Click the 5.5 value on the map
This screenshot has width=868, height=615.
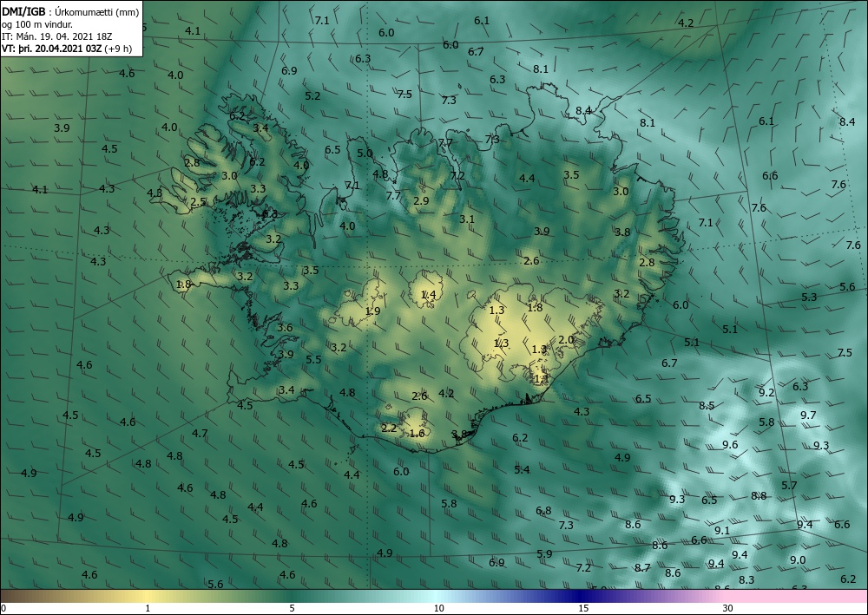pyautogui.click(x=313, y=359)
